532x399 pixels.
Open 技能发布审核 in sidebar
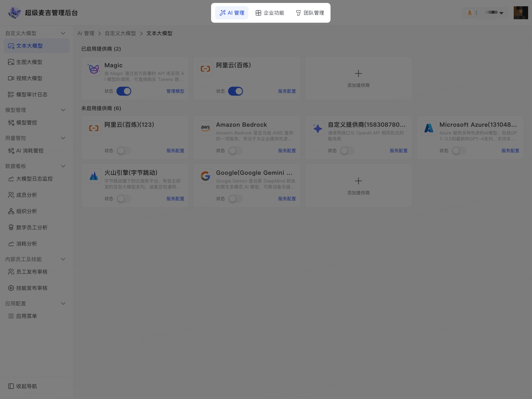tap(37, 288)
